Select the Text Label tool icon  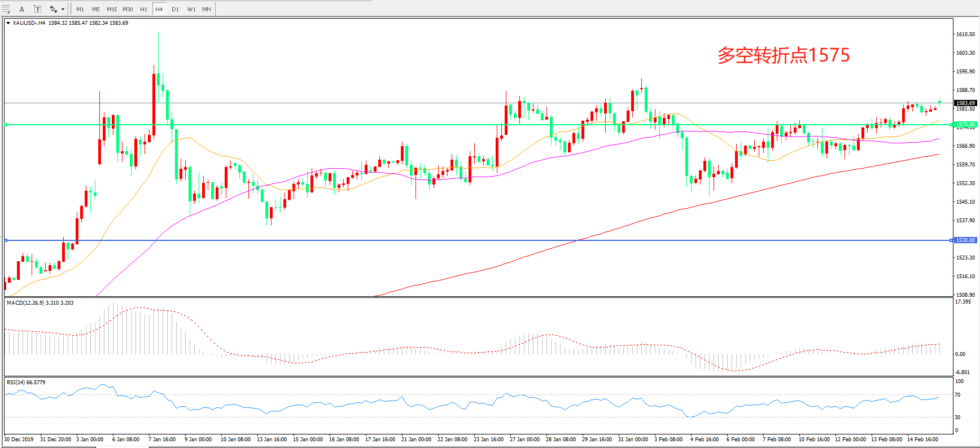tap(37, 9)
